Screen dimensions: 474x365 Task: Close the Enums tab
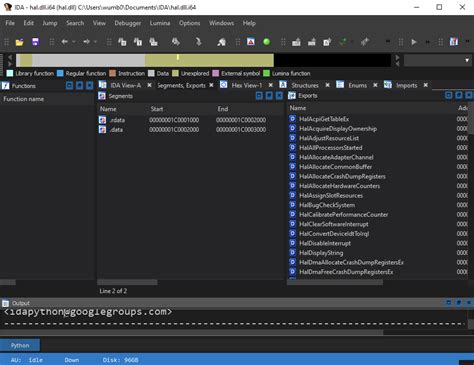tap(375, 85)
